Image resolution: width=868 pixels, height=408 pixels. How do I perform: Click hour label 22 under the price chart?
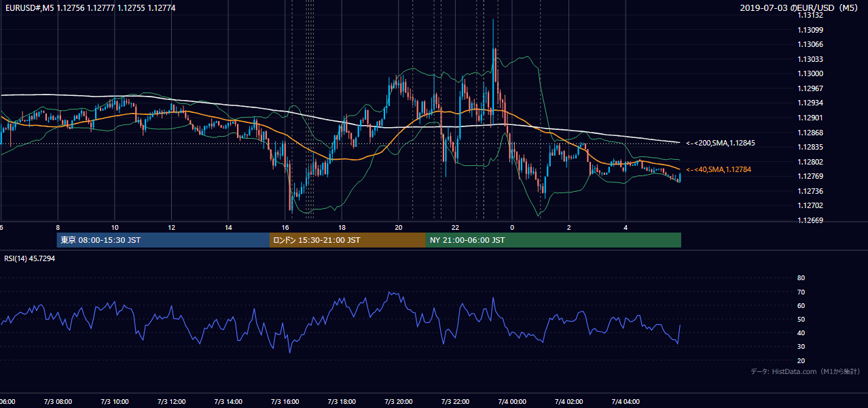pos(456,227)
